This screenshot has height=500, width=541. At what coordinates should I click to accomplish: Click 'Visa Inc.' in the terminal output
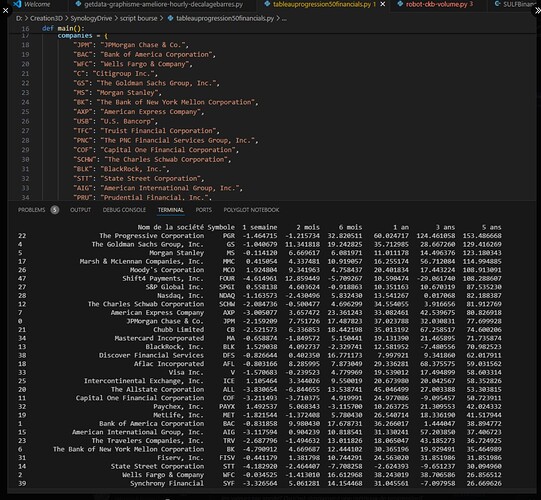186,373
